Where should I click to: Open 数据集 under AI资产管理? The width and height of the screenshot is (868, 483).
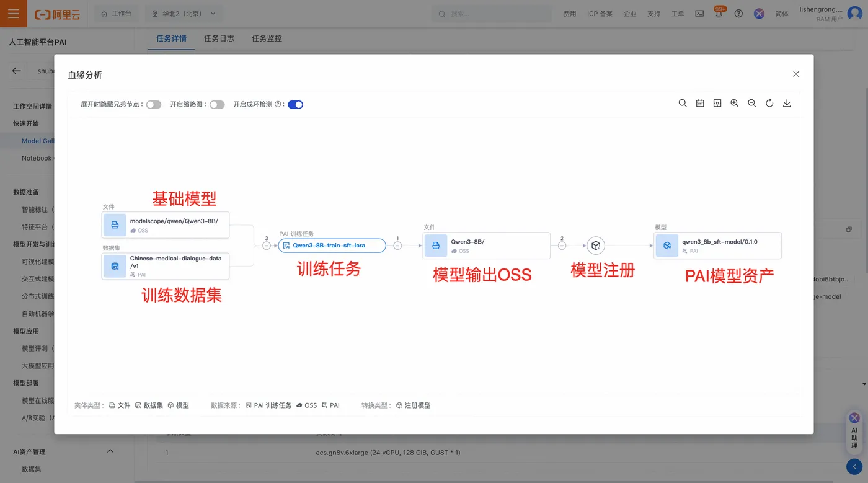coord(32,469)
